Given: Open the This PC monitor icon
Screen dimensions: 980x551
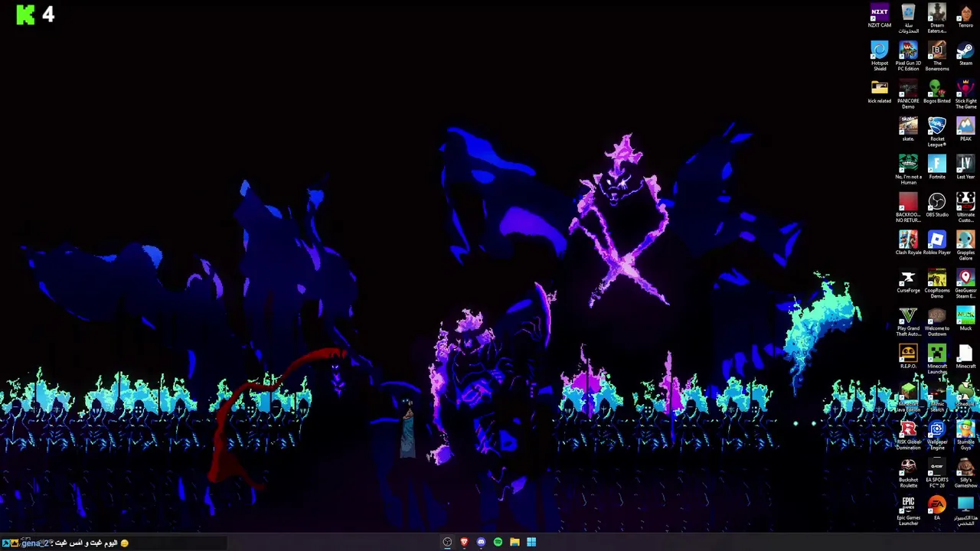Looking at the screenshot, I should [965, 511].
